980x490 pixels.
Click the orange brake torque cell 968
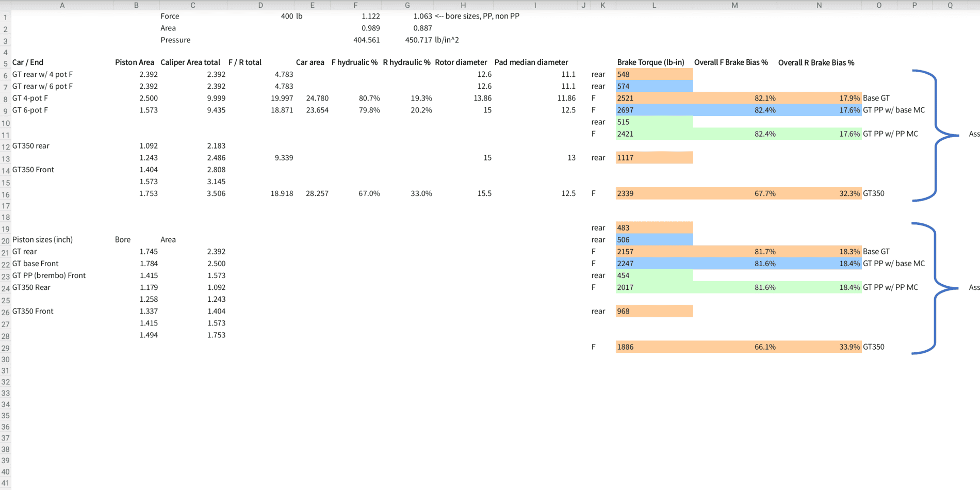point(654,311)
